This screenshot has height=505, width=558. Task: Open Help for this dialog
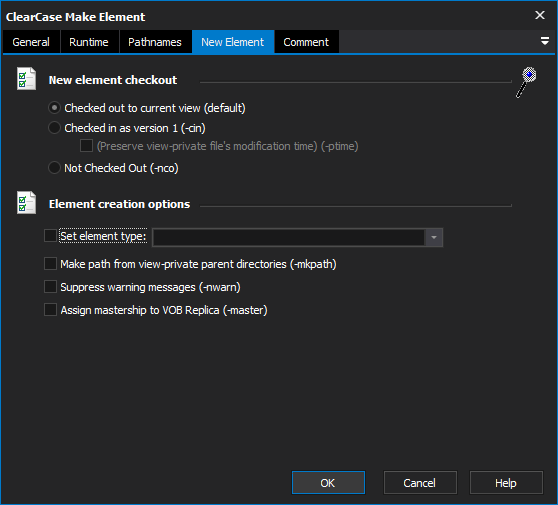tap(506, 483)
